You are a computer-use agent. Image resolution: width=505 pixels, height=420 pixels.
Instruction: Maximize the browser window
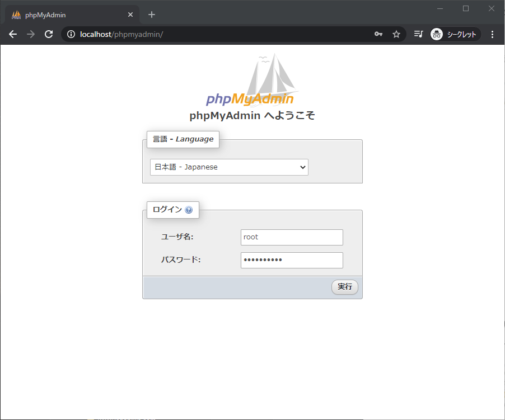tap(466, 9)
